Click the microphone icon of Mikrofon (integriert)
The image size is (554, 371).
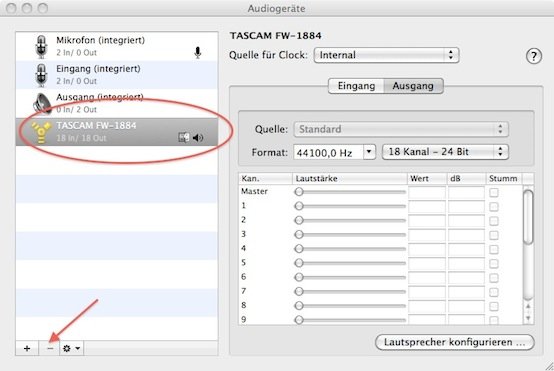[x=42, y=46]
